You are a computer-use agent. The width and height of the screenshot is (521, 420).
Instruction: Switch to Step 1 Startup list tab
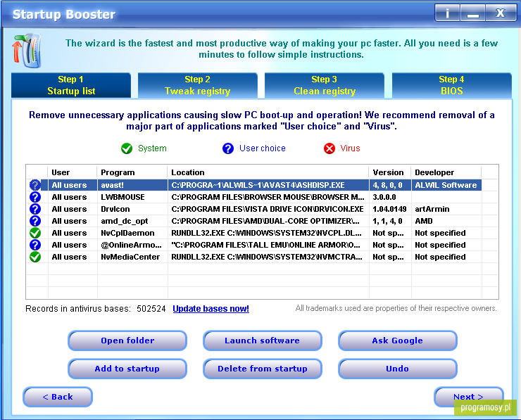(x=71, y=85)
